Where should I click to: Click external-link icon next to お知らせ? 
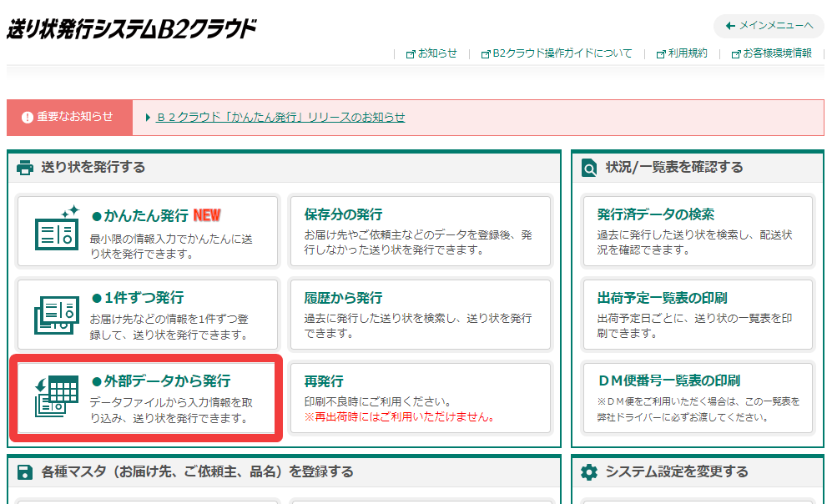pos(411,54)
